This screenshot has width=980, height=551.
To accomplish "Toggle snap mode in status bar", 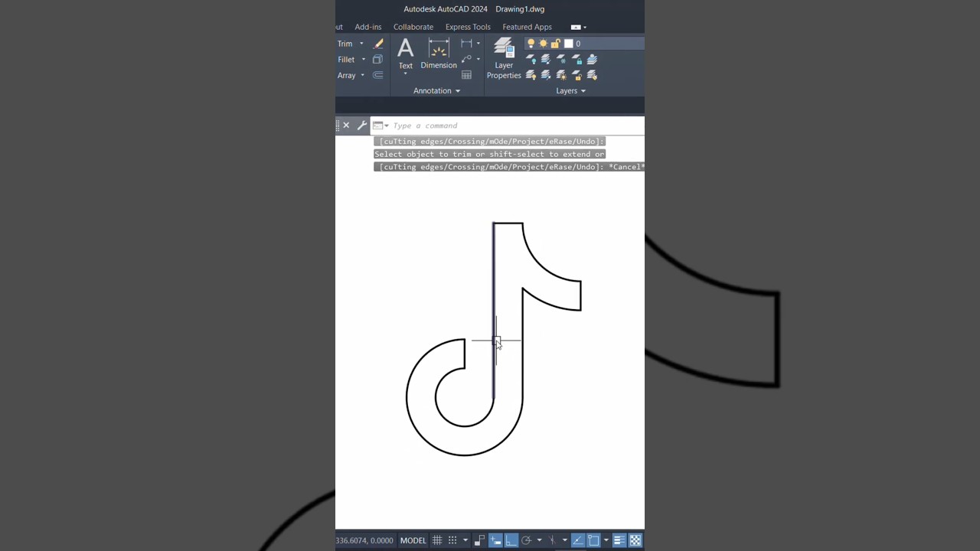I will pyautogui.click(x=452, y=540).
